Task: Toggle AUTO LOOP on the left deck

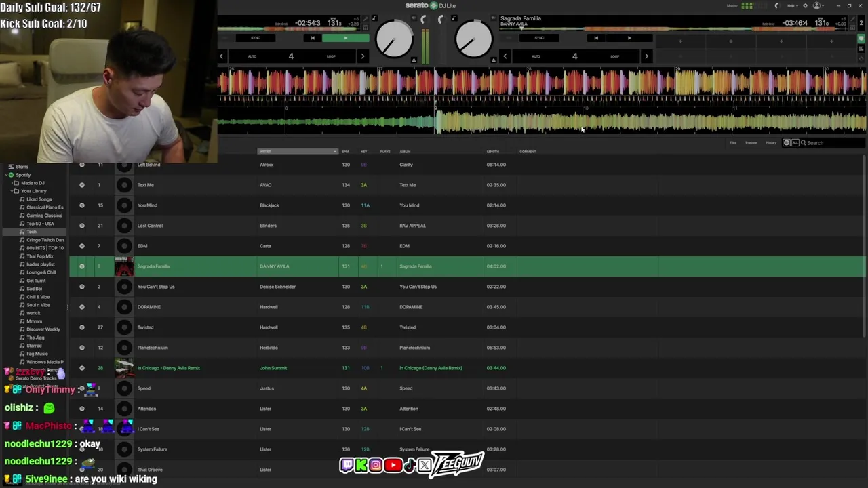Action: (252, 56)
